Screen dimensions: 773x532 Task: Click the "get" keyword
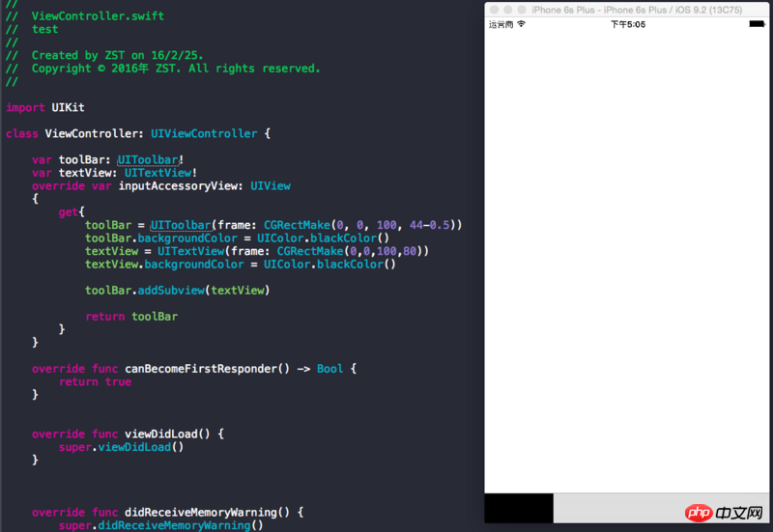(x=68, y=211)
